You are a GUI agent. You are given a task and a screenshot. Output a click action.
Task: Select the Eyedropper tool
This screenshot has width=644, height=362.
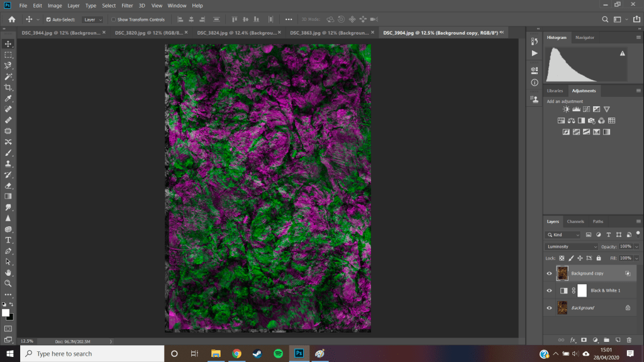[8, 98]
